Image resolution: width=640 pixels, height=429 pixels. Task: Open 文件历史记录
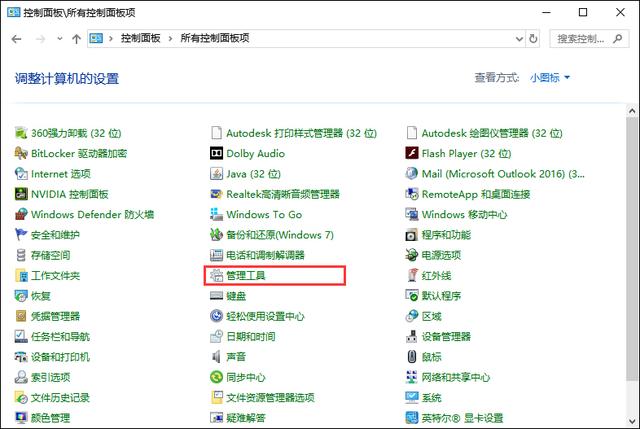(x=60, y=398)
